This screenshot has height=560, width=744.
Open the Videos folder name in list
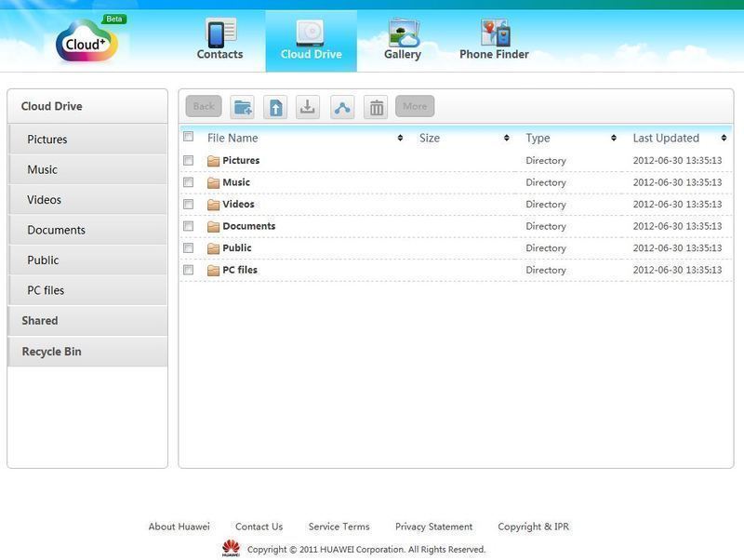(x=238, y=204)
